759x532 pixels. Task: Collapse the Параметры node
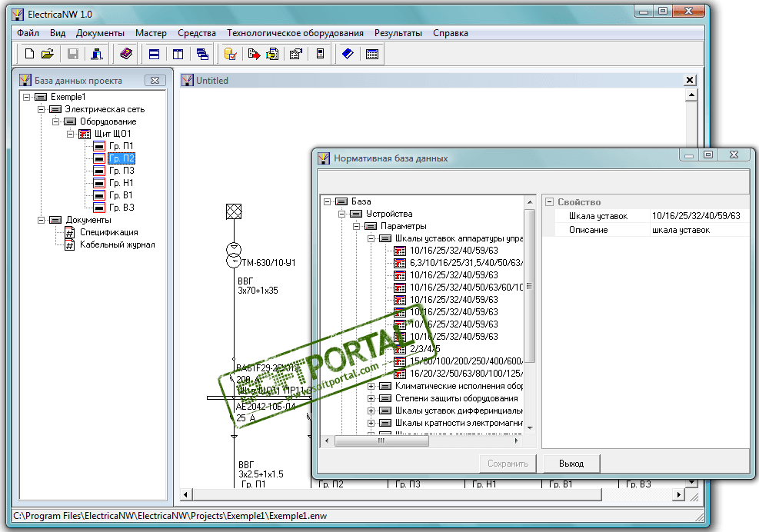click(356, 226)
